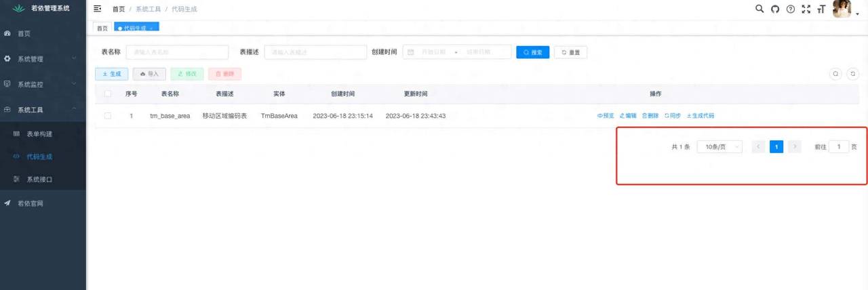This screenshot has height=290, width=868.
Task: Click the 表名称 input field
Action: tap(177, 52)
